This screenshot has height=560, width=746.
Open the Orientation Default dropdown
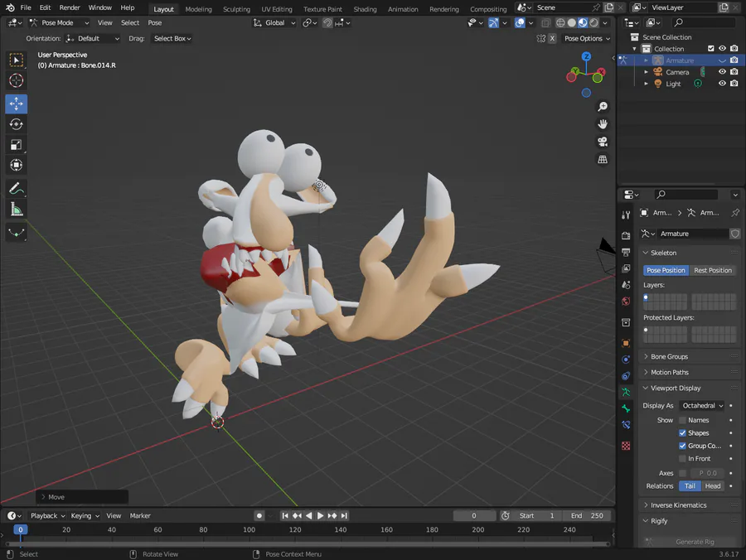pyautogui.click(x=92, y=38)
